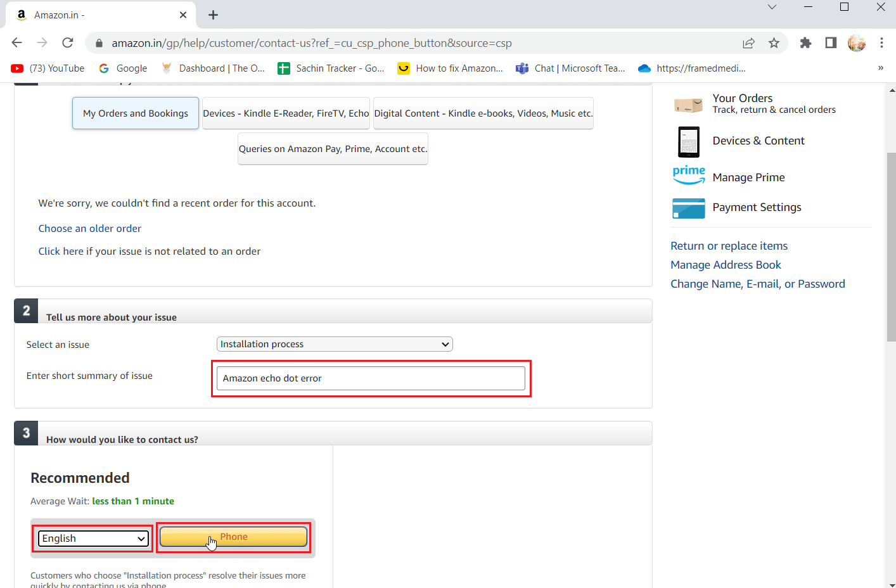Open Manage Address Book link
The width and height of the screenshot is (896, 588).
(x=726, y=265)
